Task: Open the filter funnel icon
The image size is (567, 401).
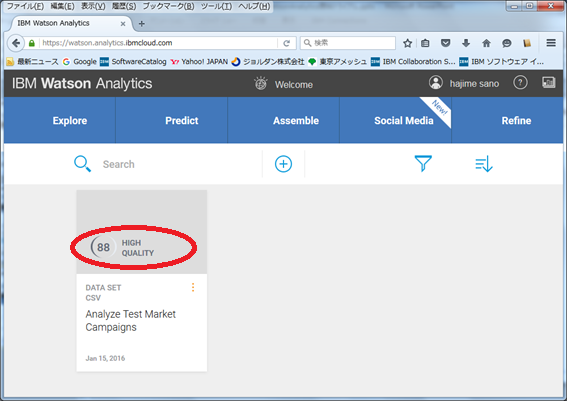Action: [423, 163]
